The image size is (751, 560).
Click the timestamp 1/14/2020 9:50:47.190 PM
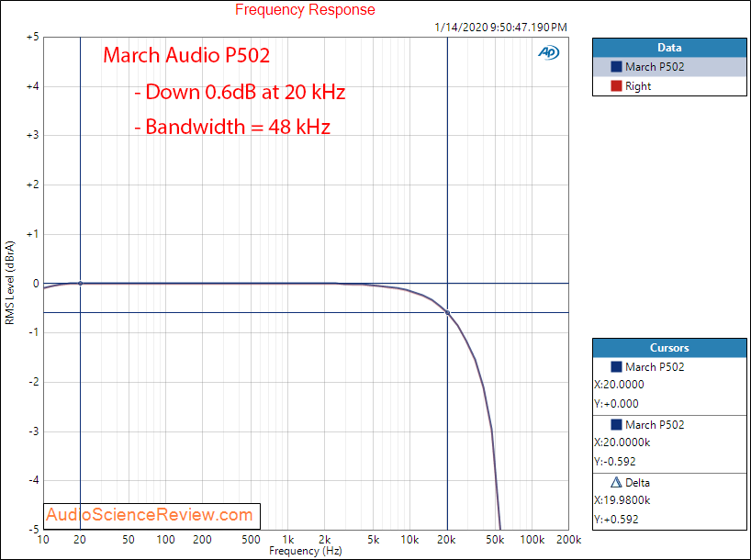click(x=500, y=28)
